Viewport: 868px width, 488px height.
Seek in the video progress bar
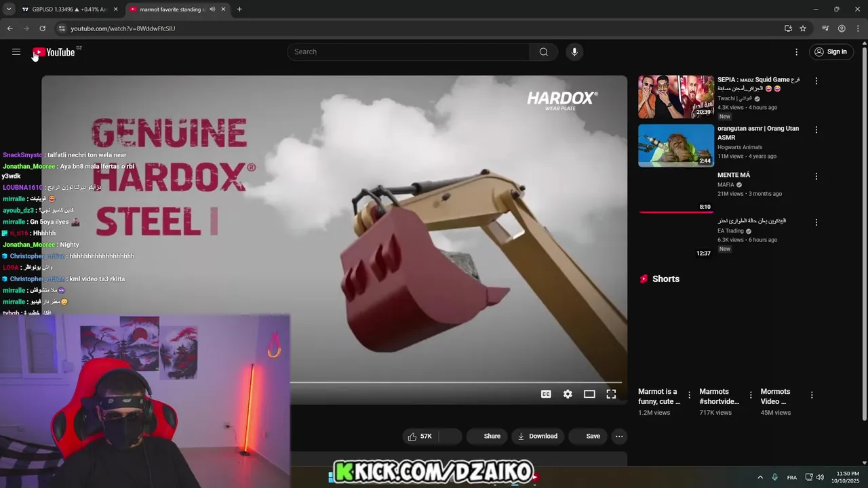(x=456, y=383)
